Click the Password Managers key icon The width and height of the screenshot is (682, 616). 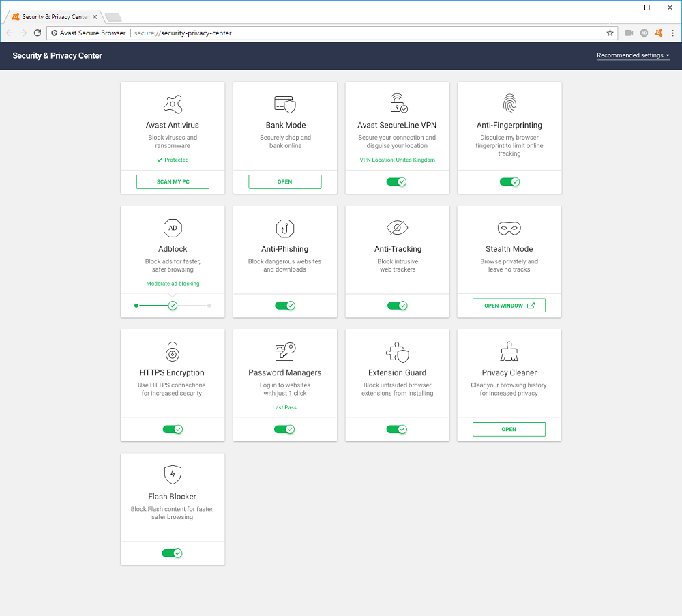tap(285, 351)
